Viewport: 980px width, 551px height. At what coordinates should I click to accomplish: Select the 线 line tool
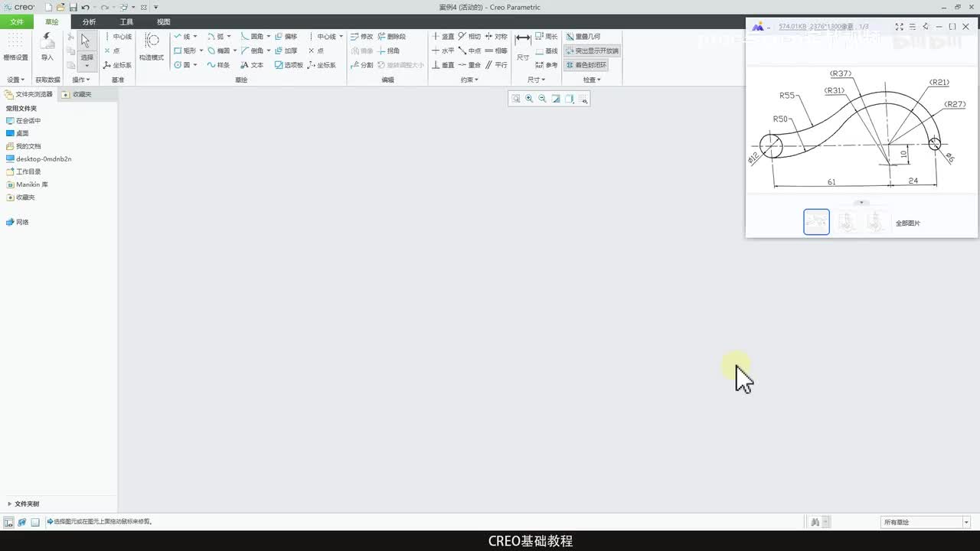pos(182,36)
